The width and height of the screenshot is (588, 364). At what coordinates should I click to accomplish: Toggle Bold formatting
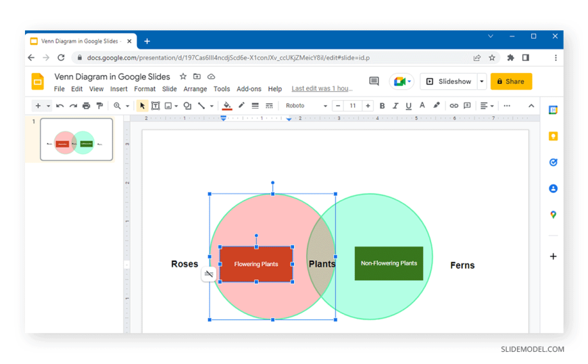click(x=382, y=106)
